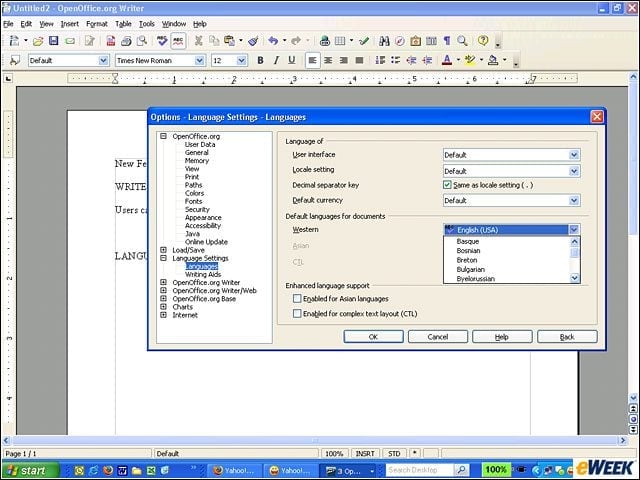Enable complex text layout (CTL) checkbox
640x480 pixels.
[297, 313]
